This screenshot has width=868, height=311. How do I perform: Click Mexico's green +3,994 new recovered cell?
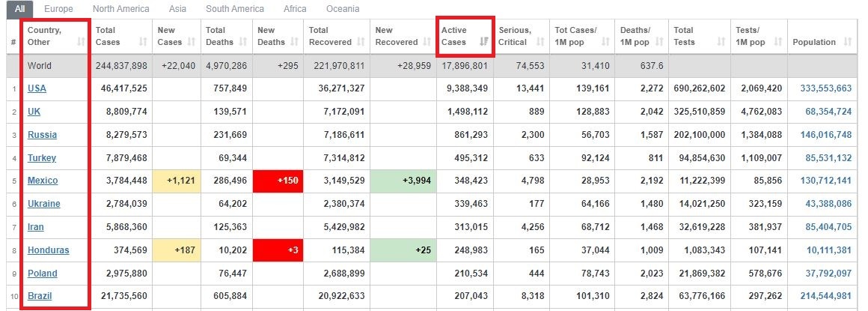pos(403,181)
